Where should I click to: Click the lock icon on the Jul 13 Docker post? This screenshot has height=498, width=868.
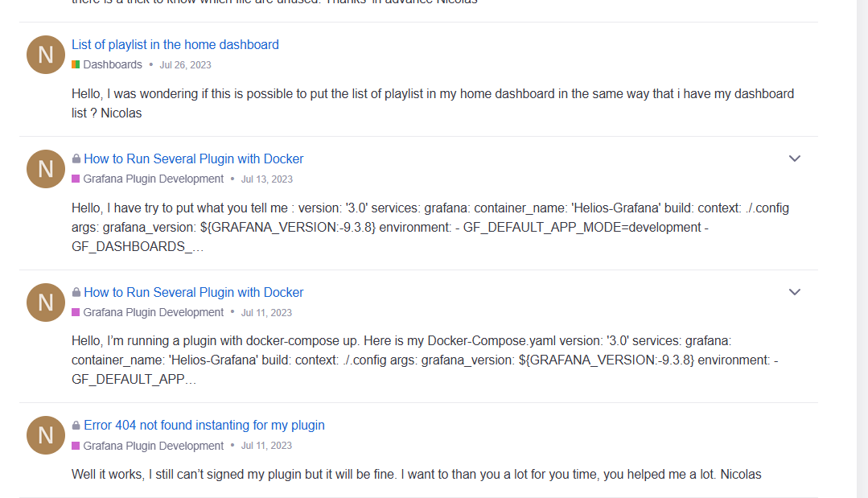[x=76, y=159]
